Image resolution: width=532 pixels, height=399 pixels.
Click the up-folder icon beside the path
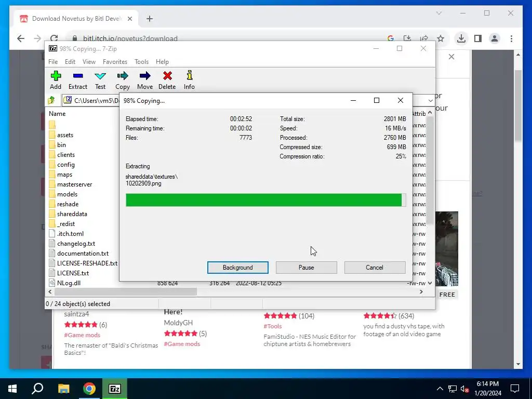click(x=51, y=100)
